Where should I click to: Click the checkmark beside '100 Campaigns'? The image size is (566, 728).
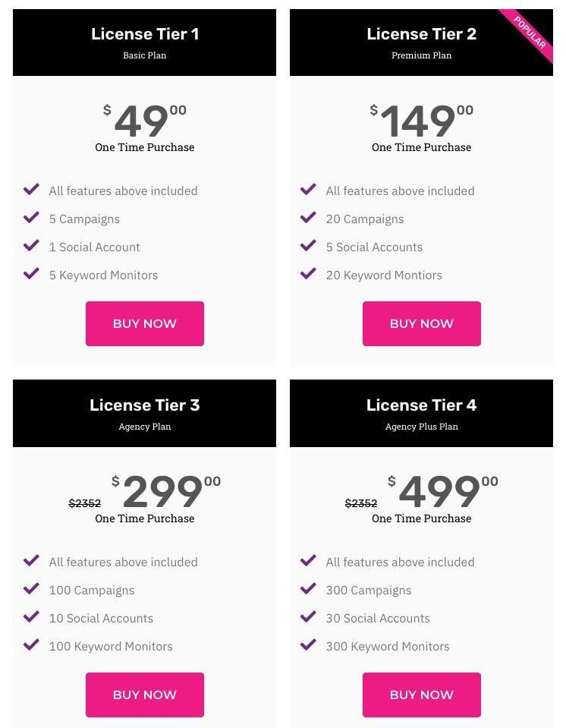point(31,590)
